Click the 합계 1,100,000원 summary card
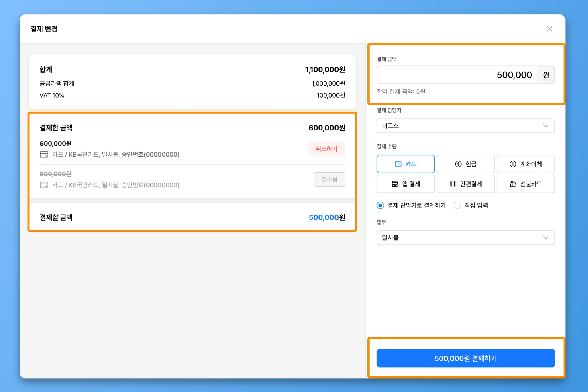Image resolution: width=588 pixels, height=392 pixels. tap(192, 82)
